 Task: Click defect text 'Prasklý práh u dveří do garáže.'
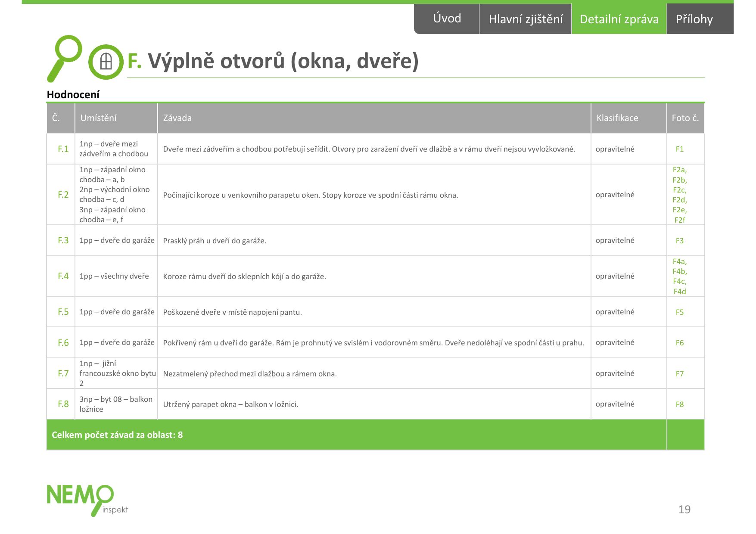tap(215, 241)
